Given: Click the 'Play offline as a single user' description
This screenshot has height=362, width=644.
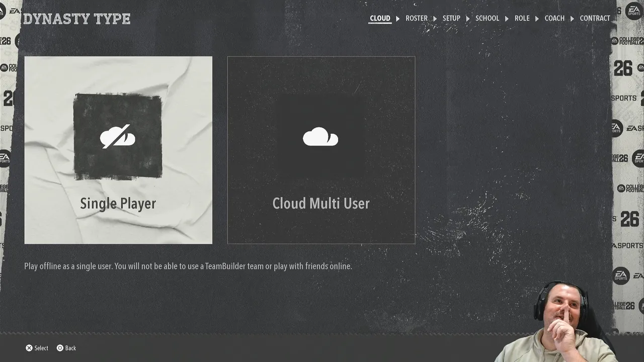Looking at the screenshot, I should pos(188,266).
